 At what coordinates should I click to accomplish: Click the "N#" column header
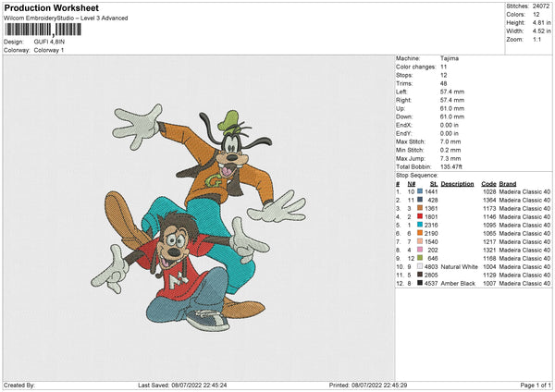pos(412,184)
